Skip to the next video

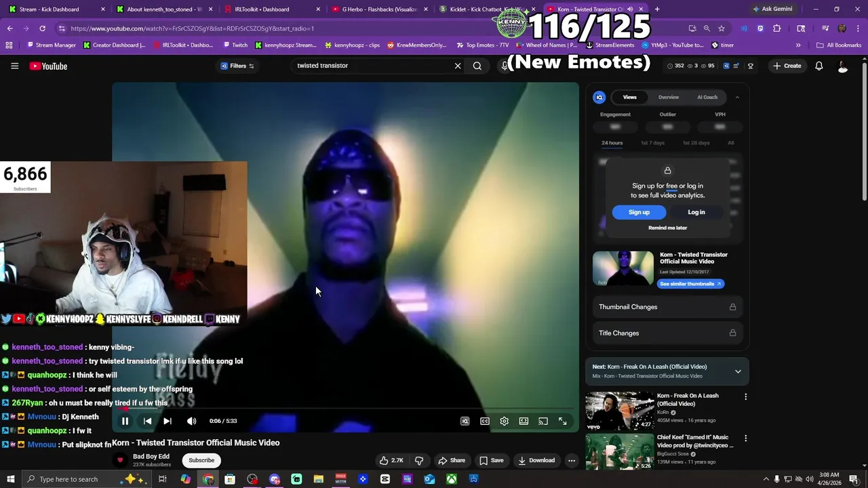click(x=167, y=421)
